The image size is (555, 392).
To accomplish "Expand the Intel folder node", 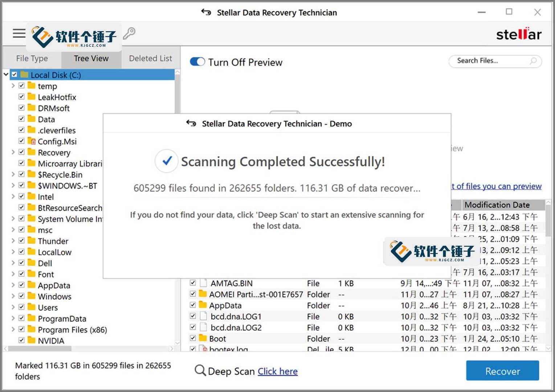I will click(x=13, y=196).
